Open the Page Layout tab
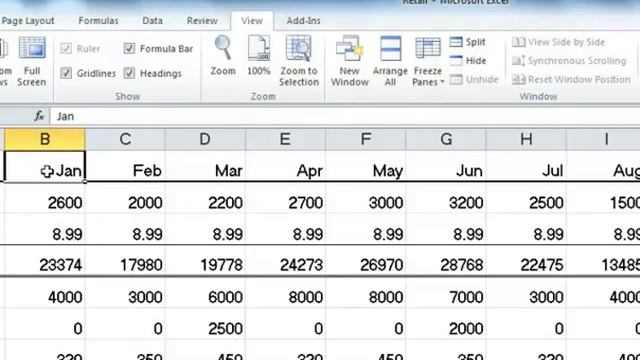The width and height of the screenshot is (640, 360). pyautogui.click(x=28, y=21)
